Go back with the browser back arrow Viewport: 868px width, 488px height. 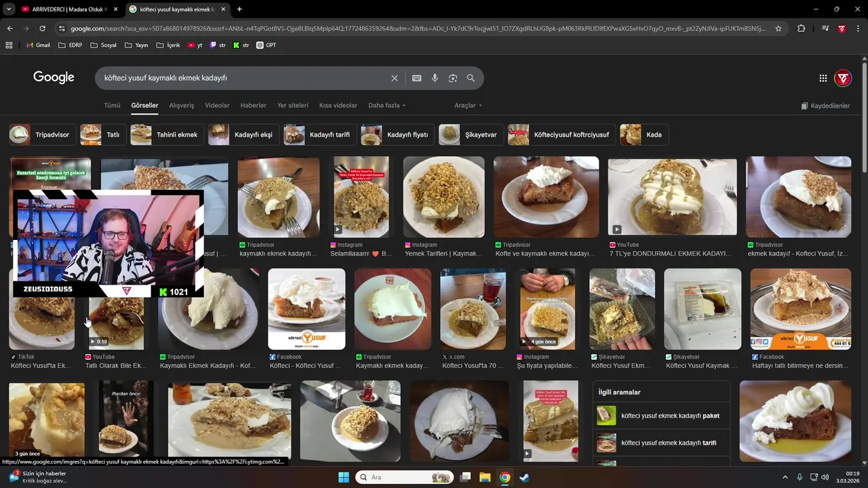(9, 28)
